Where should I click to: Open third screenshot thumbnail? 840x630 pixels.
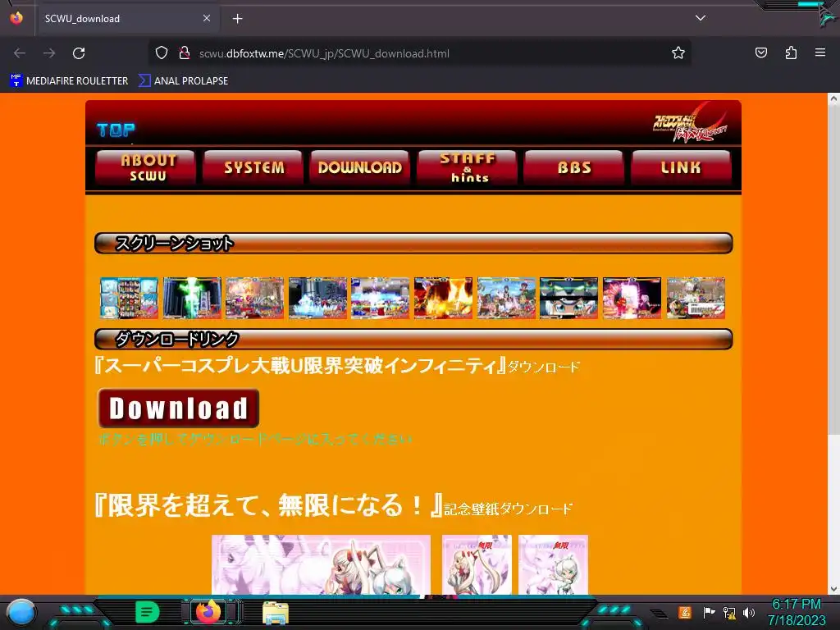click(x=254, y=298)
